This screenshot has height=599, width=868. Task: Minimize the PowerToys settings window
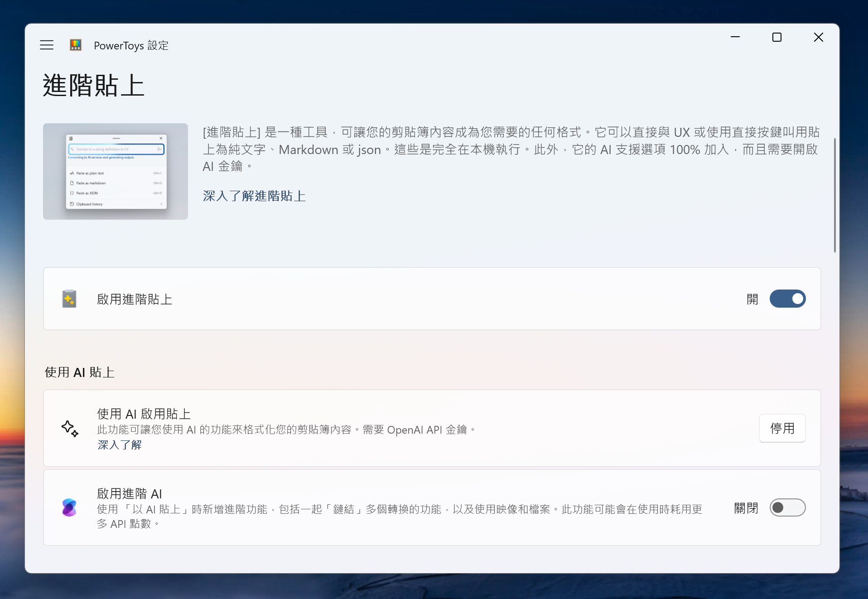coord(735,37)
